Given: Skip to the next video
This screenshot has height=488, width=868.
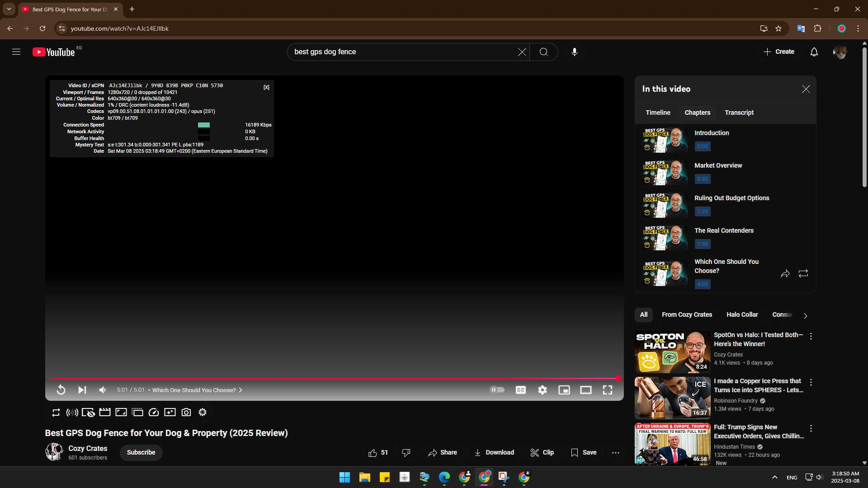Looking at the screenshot, I should [x=82, y=390].
